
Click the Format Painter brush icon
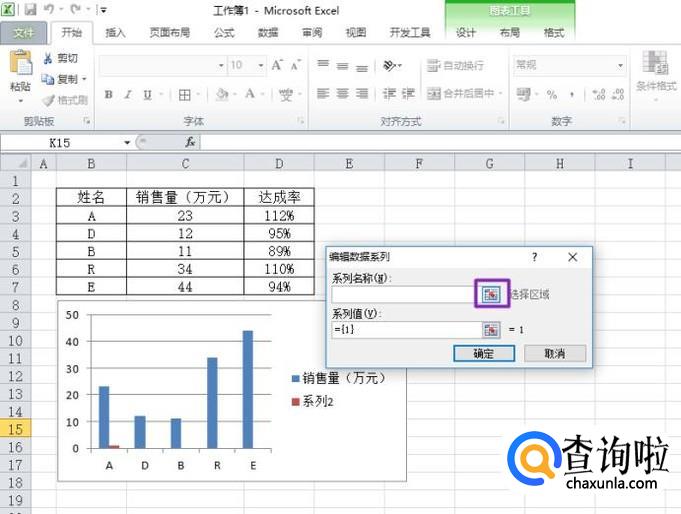coord(48,100)
